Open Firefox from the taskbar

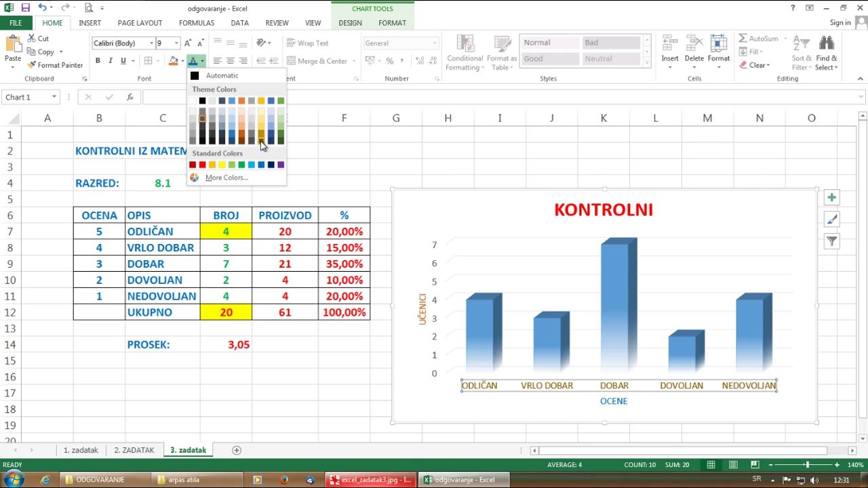tap(283, 479)
